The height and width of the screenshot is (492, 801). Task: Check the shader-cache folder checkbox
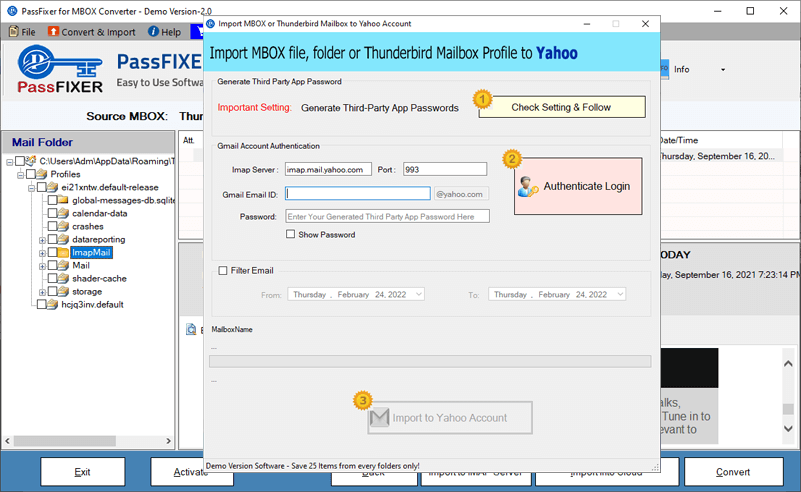click(52, 278)
